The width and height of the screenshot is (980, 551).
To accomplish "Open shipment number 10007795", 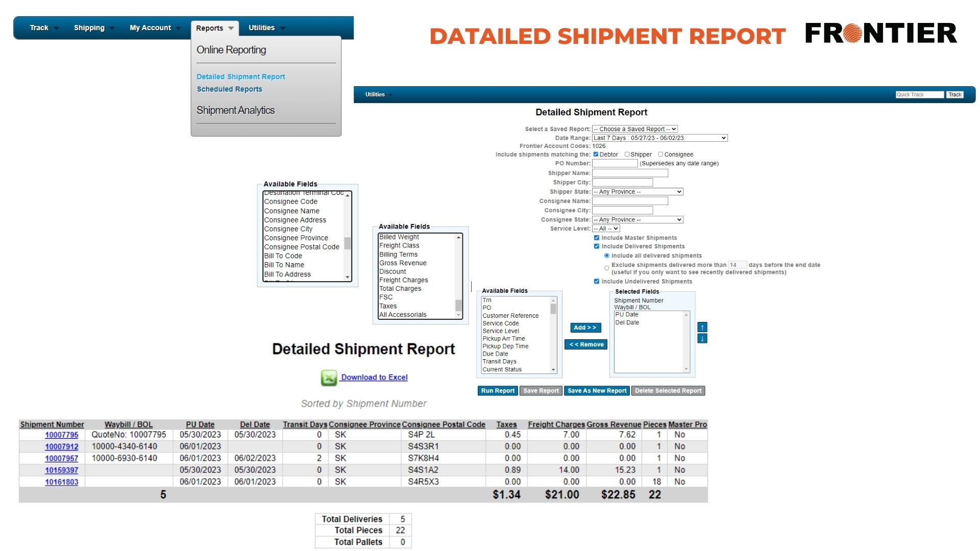I will coord(61,435).
